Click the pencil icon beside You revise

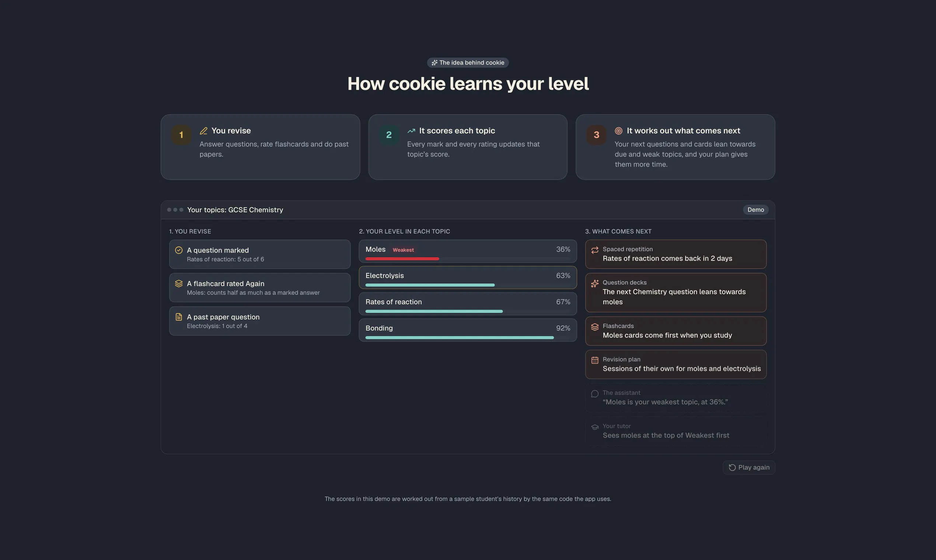(x=203, y=130)
